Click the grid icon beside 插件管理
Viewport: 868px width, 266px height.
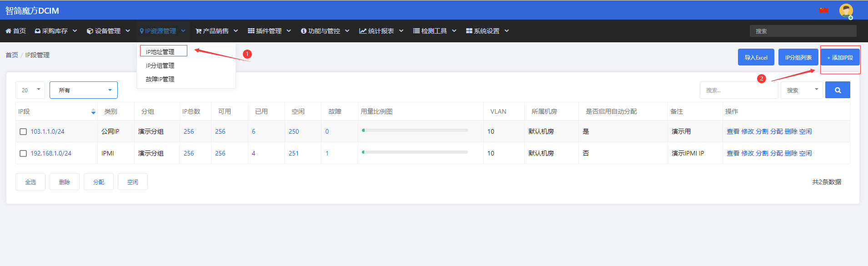(251, 31)
